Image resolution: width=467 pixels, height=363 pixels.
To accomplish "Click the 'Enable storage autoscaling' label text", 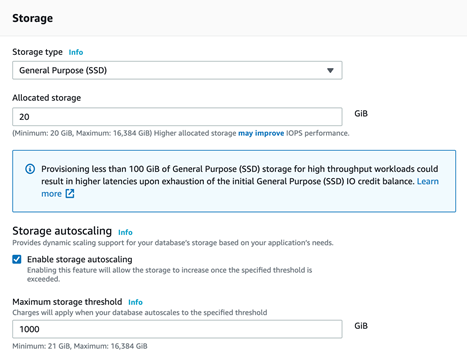I will (x=80, y=259).
